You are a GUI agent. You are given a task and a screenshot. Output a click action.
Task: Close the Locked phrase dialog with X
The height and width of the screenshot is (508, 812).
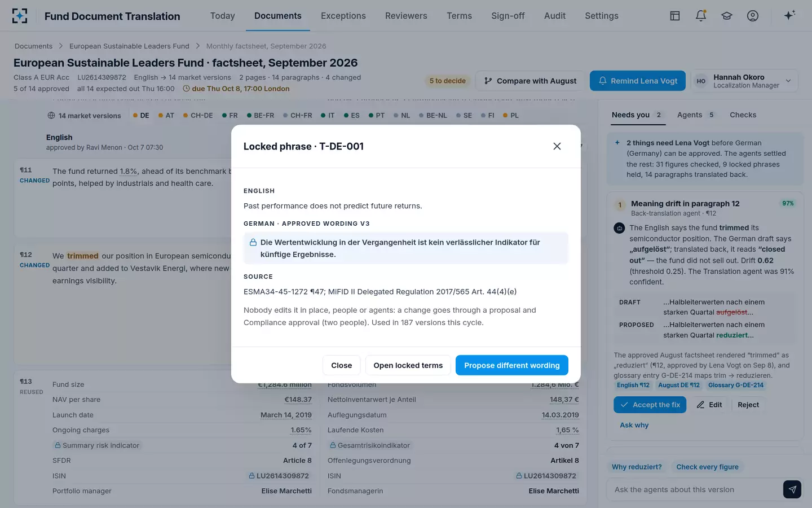click(557, 146)
